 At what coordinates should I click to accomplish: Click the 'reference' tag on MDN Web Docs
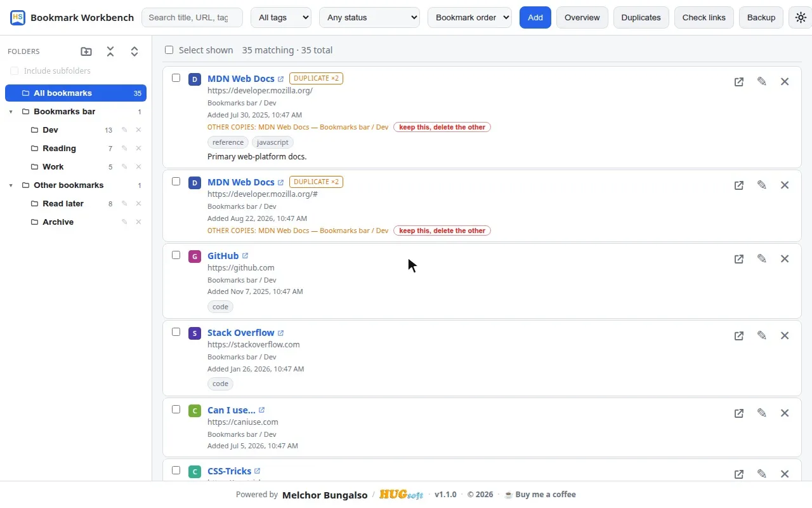pyautogui.click(x=228, y=142)
